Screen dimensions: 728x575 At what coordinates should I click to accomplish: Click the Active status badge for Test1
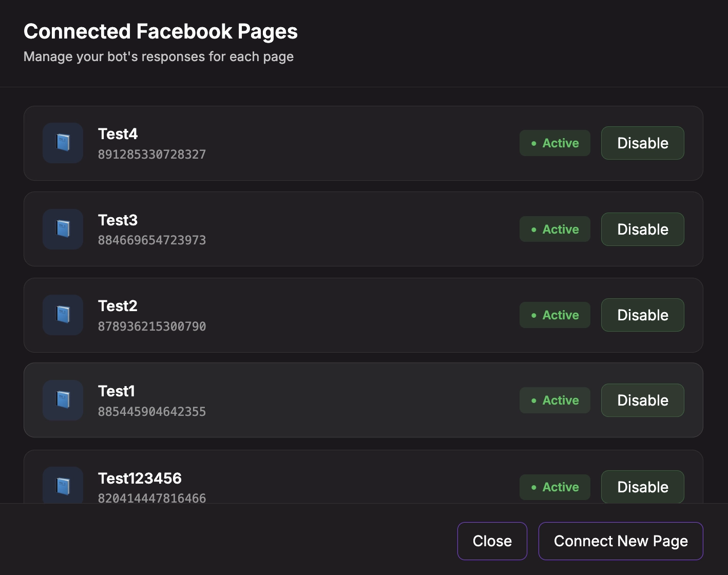click(554, 400)
